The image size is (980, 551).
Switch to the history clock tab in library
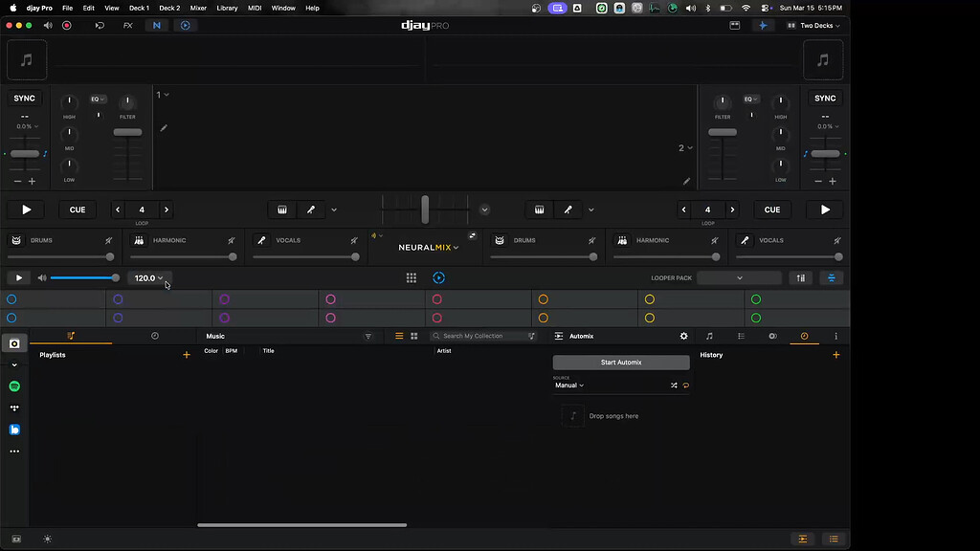(x=155, y=336)
